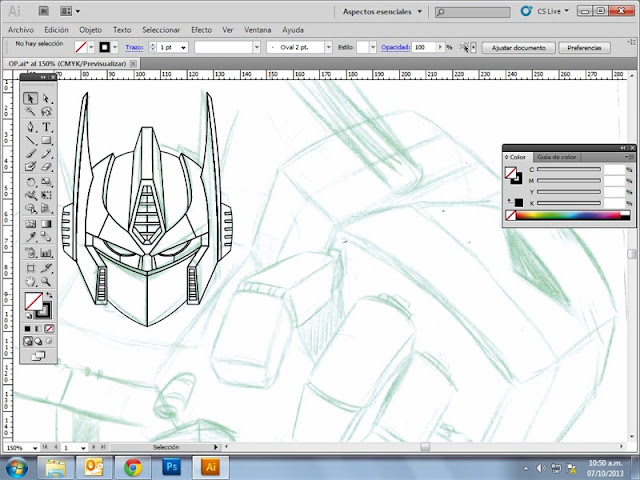Viewport: 640px width, 480px height.
Task: Expand the stroke weight dropdown
Action: (184, 47)
